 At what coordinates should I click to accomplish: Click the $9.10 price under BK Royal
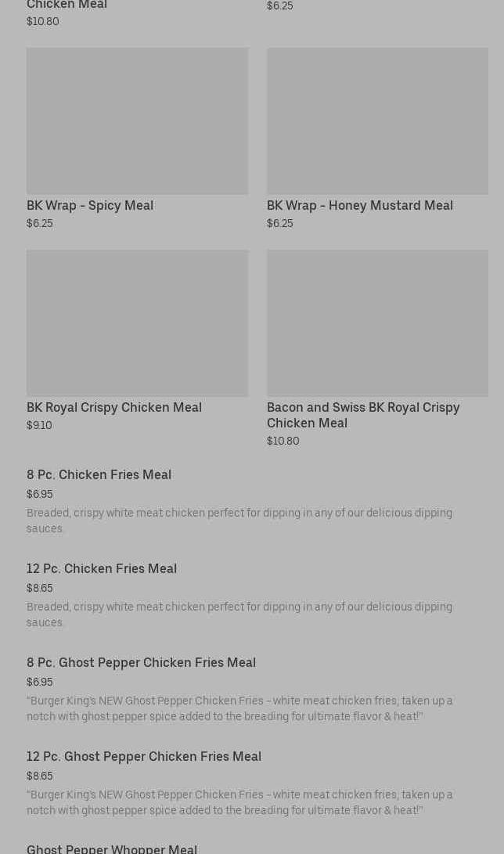pos(39,425)
